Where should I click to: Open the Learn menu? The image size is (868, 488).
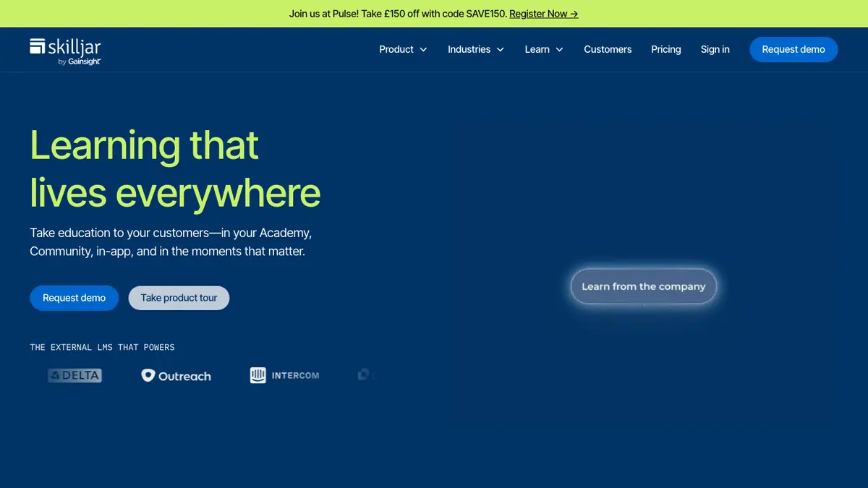[544, 49]
